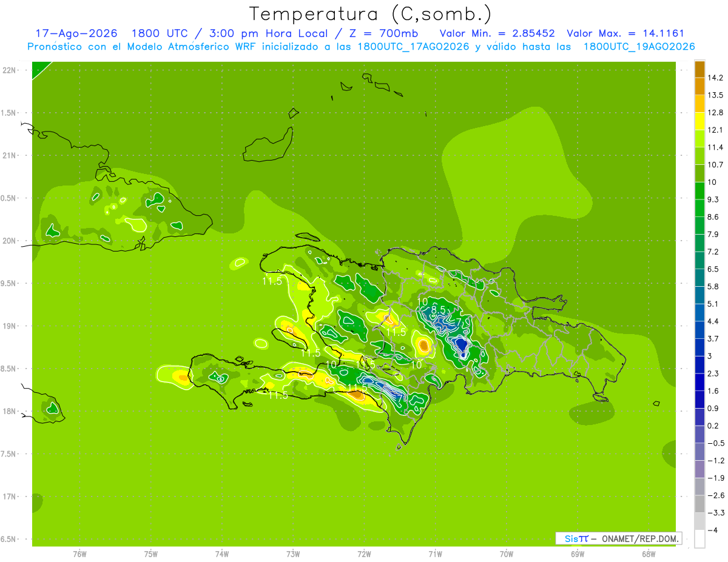This screenshot has height=562, width=728.
Task: Click the 12.1 value on the color scale
Action: point(715,130)
